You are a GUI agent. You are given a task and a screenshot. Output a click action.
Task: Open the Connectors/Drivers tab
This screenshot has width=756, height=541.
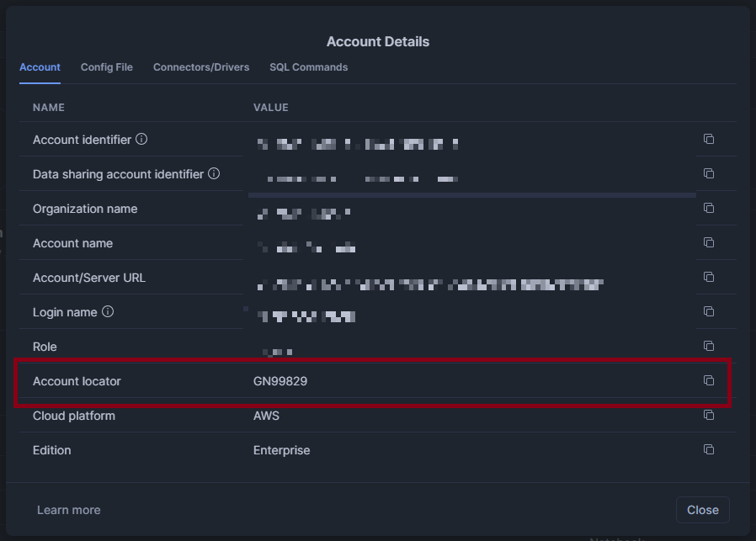pyautogui.click(x=200, y=66)
